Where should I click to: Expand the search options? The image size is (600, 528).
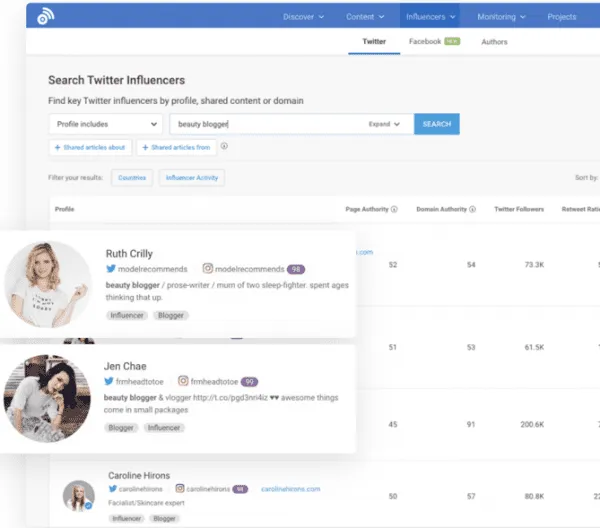point(384,124)
